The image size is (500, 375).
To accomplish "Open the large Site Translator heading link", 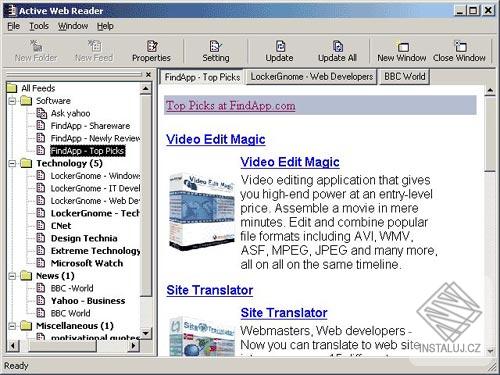I will point(210,290).
